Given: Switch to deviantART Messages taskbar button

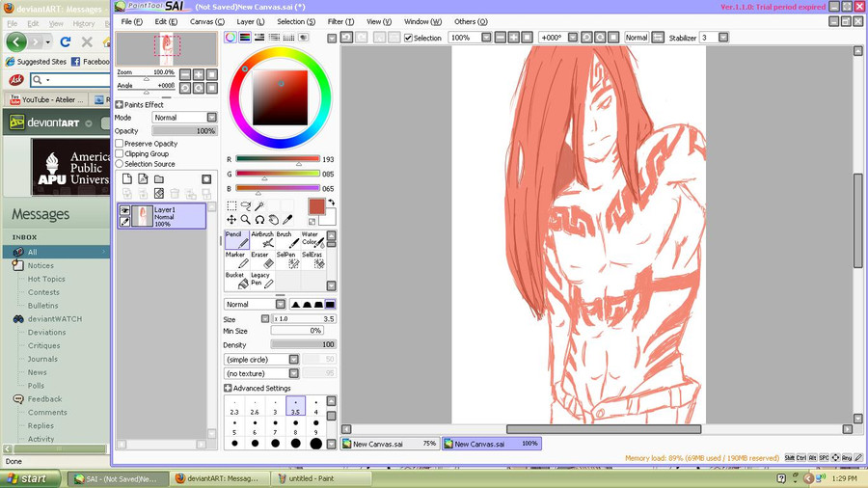Looking at the screenshot, I should [x=220, y=478].
